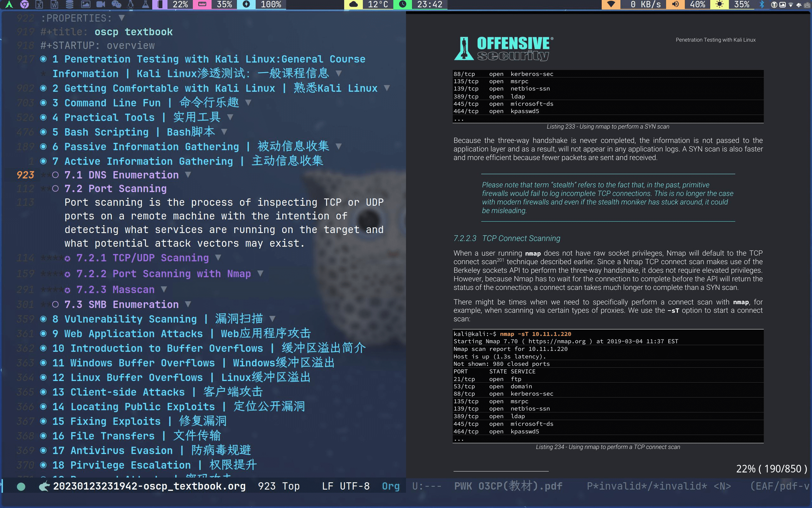Click the Org major mode indicator
This screenshot has height=508, width=812.
coord(391,486)
